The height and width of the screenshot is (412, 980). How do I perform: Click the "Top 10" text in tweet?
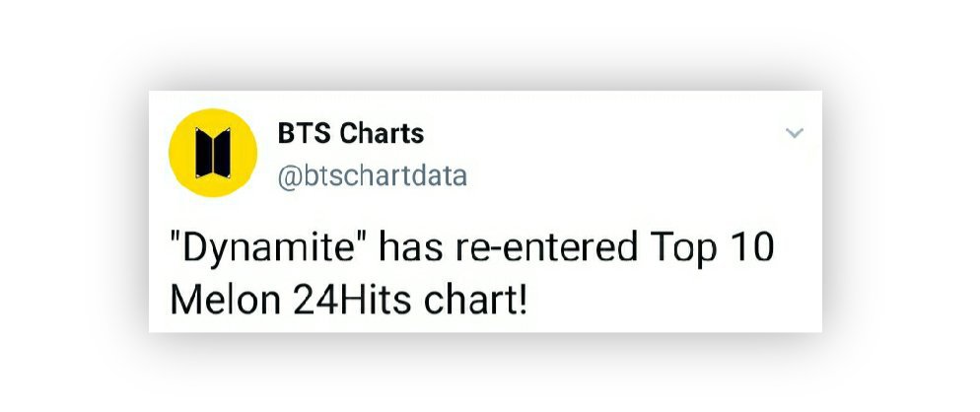point(713,248)
